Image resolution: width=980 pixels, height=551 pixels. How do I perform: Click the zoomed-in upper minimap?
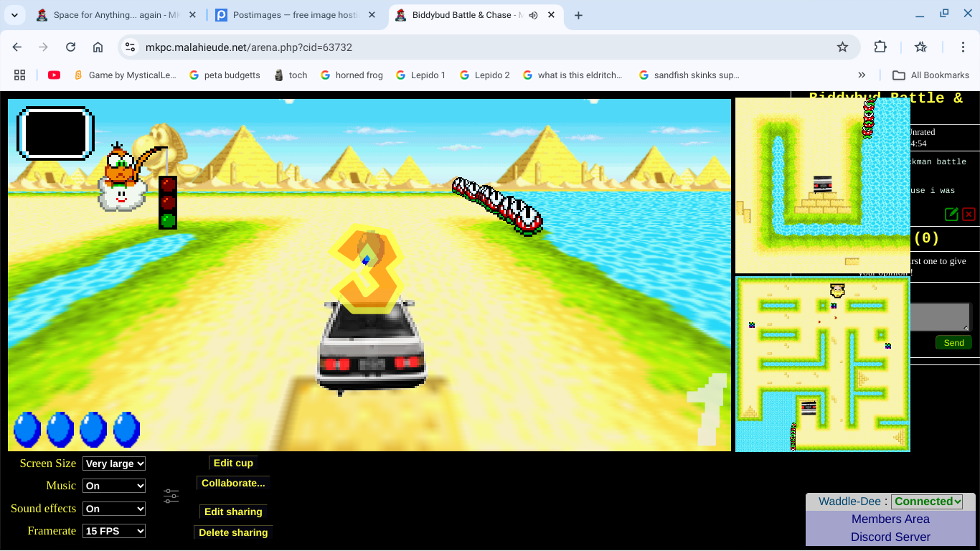[x=823, y=185]
